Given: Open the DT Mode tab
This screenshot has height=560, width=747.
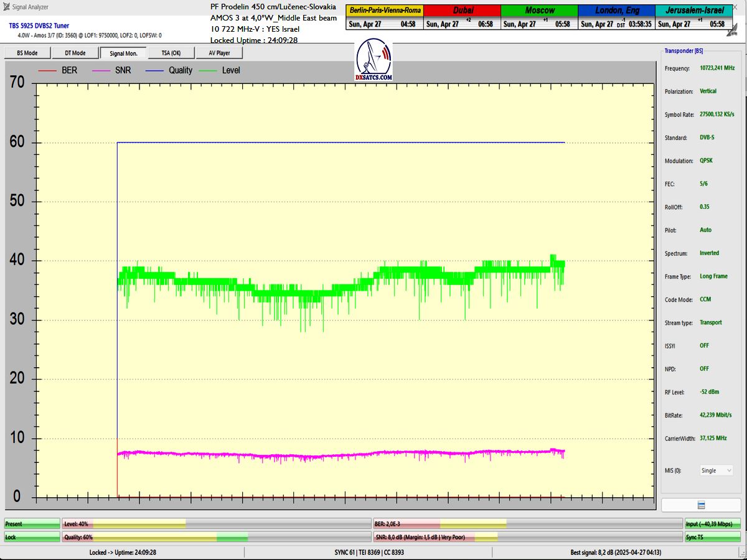Looking at the screenshot, I should coord(75,53).
